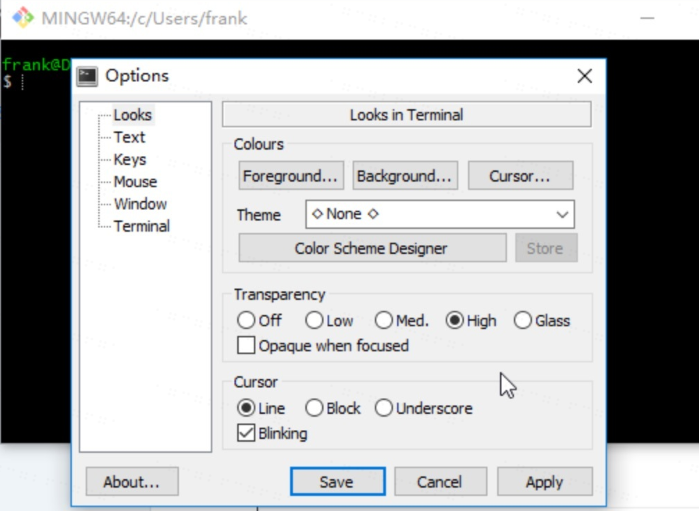This screenshot has height=511, width=699.
Task: Select Line cursor style
Action: [x=261, y=408]
